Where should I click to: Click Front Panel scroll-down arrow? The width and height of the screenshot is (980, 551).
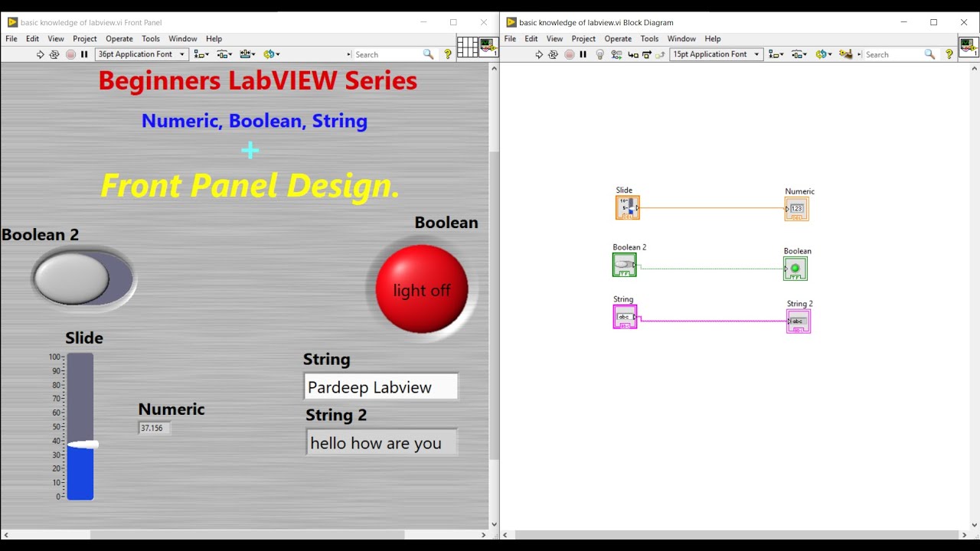click(494, 525)
